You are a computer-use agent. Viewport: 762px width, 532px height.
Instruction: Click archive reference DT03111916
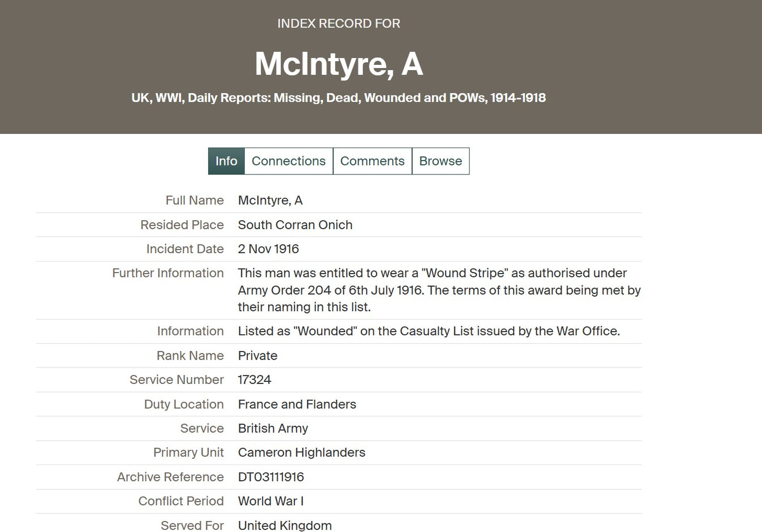tap(271, 477)
